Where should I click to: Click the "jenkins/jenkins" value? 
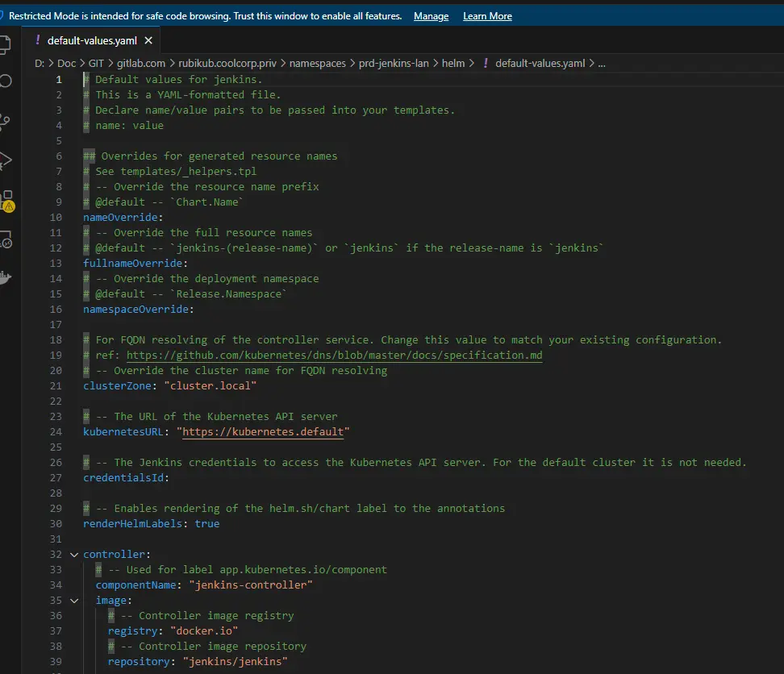tap(236, 662)
